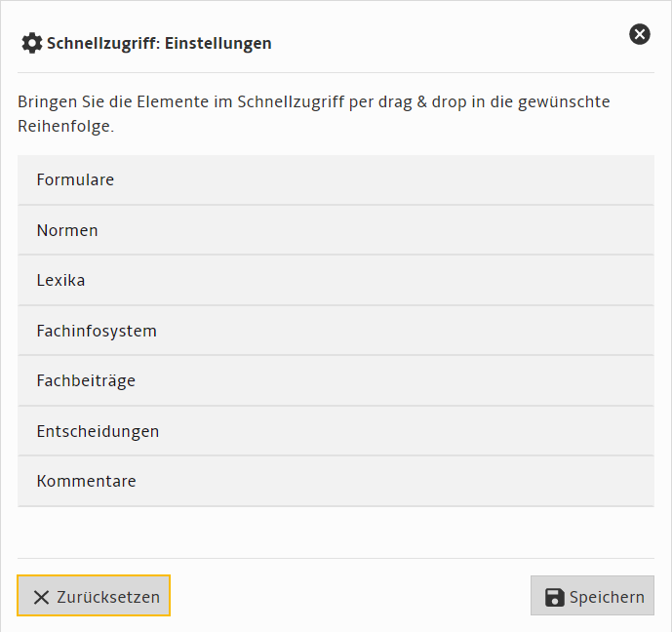Click "Einstellungen" in the dialog heading

pyautogui.click(x=213, y=43)
